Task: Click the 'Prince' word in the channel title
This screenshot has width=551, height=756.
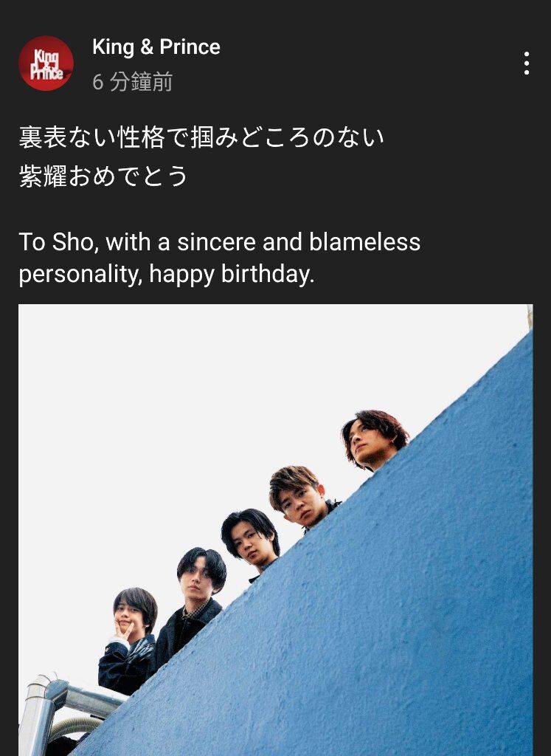Action: pos(190,47)
